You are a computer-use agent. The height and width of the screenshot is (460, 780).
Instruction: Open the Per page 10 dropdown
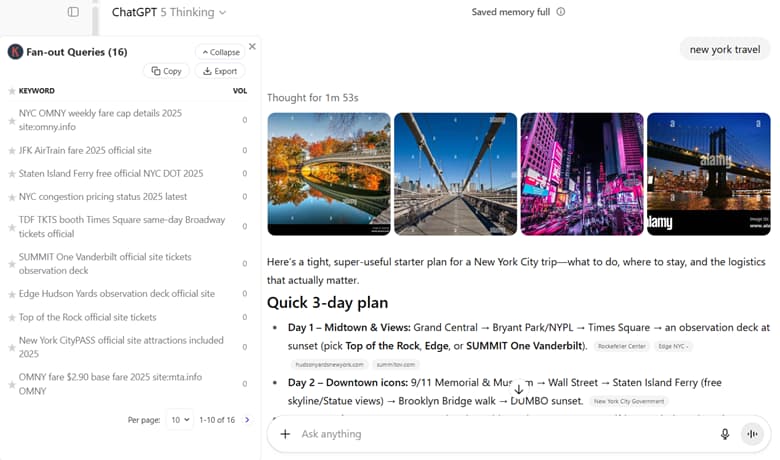point(180,420)
